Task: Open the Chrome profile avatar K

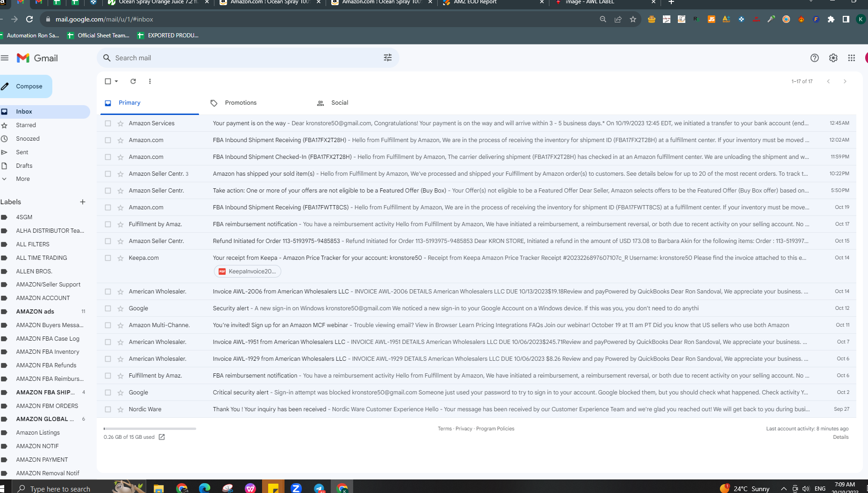Action: [x=861, y=19]
